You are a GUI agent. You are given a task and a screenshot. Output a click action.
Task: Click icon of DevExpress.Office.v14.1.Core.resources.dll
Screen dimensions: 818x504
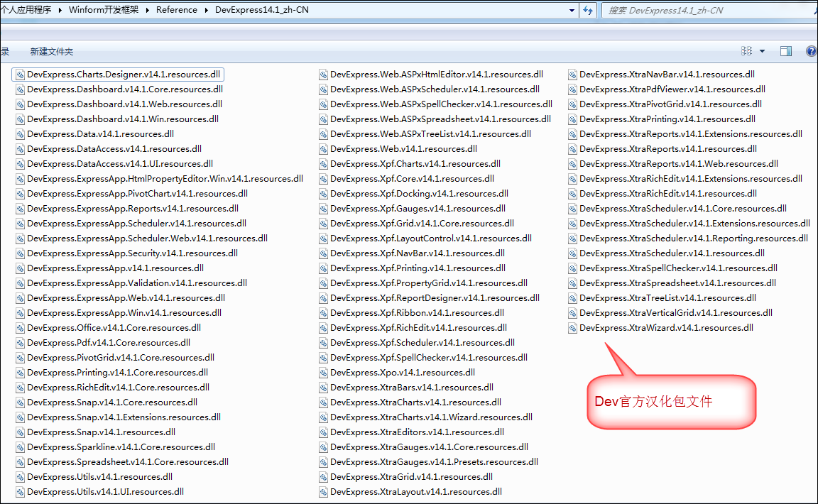pos(21,328)
